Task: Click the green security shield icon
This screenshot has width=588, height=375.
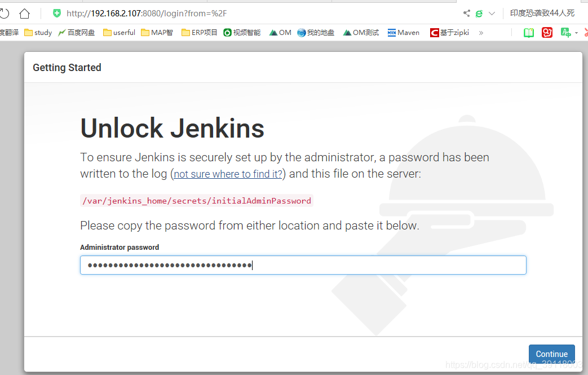Action: 56,14
